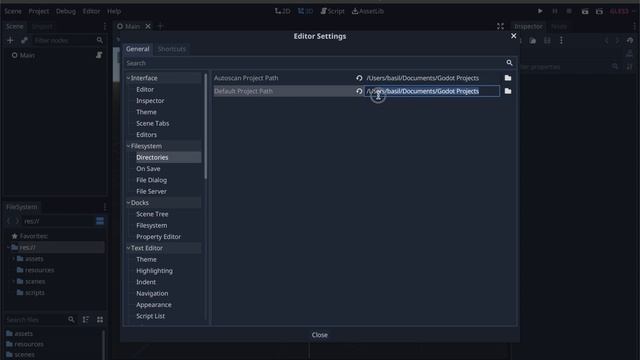The height and width of the screenshot is (360, 640).
Task: Open the Help menu
Action: 114,11
